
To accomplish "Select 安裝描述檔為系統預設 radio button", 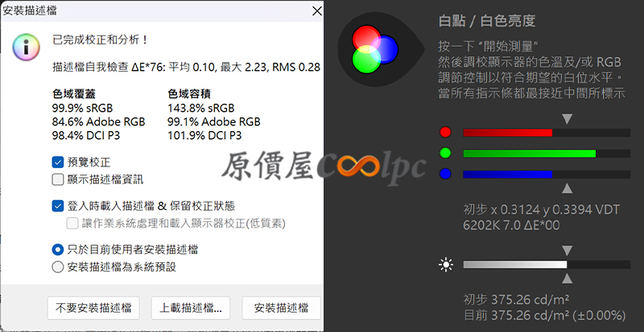I will (57, 267).
